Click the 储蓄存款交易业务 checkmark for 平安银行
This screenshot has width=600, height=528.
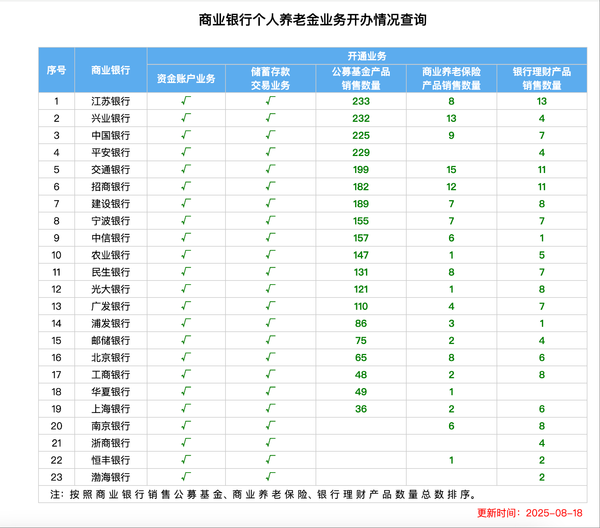(271, 152)
